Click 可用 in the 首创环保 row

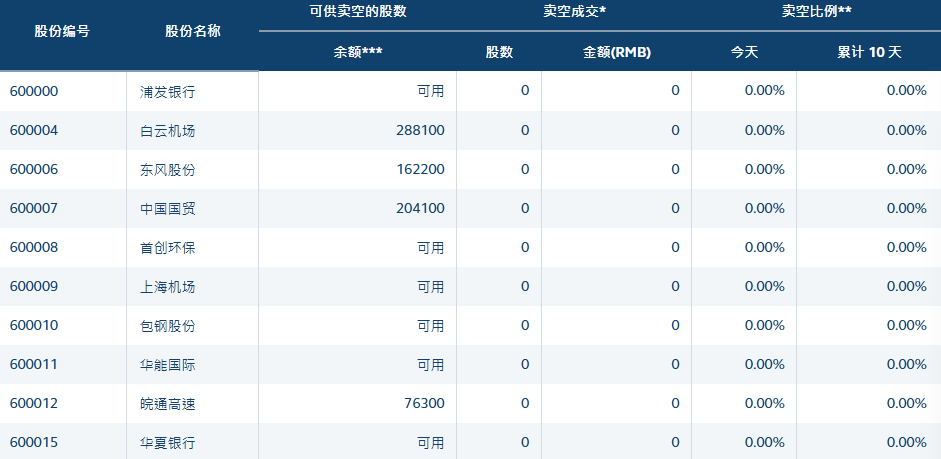pyautogui.click(x=431, y=247)
